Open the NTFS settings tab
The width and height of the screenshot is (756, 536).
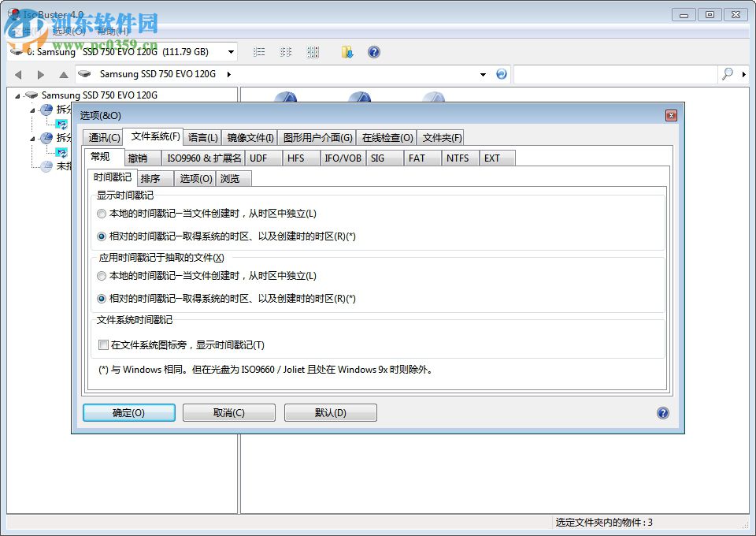click(x=459, y=158)
